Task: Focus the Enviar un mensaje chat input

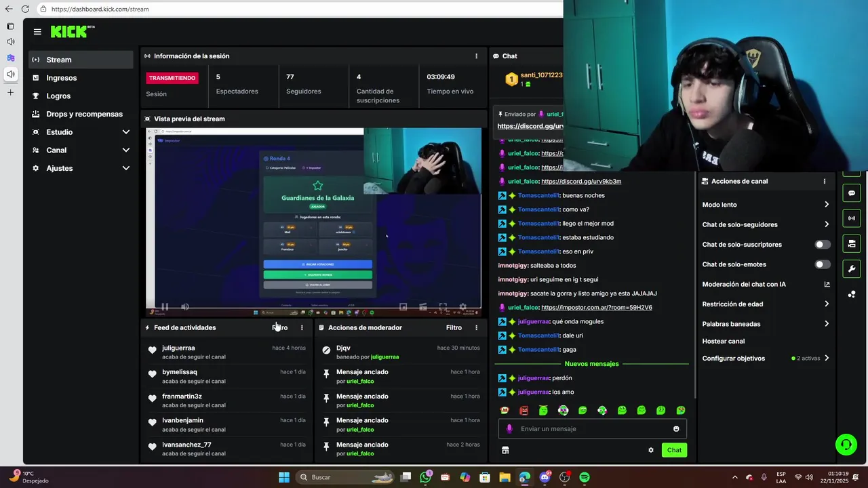Action: pyautogui.click(x=592, y=429)
